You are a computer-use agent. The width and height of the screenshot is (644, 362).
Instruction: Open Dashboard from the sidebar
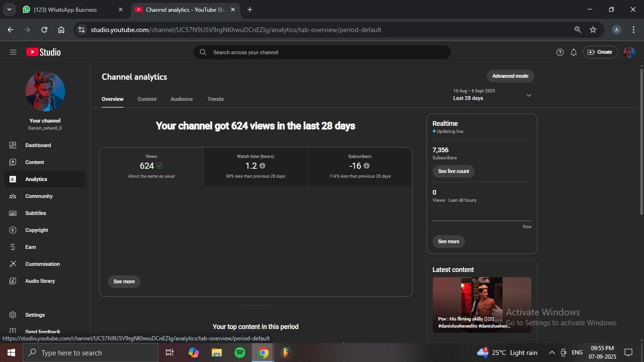pyautogui.click(x=38, y=145)
